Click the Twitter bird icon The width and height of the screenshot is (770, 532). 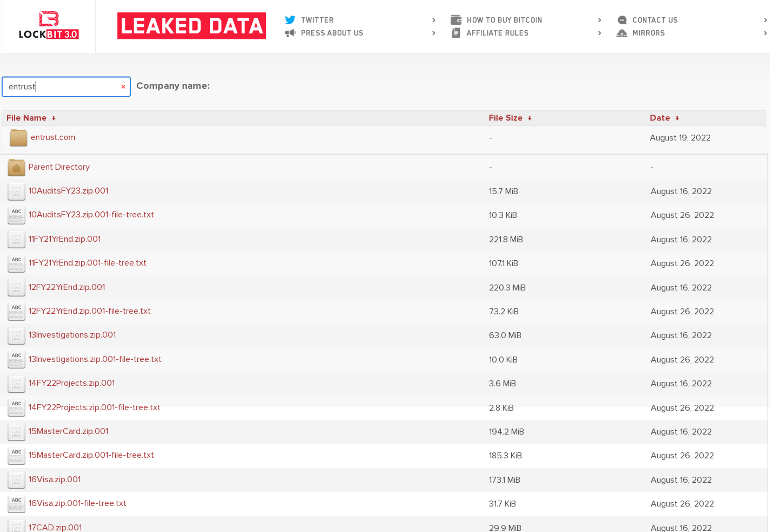coord(290,20)
